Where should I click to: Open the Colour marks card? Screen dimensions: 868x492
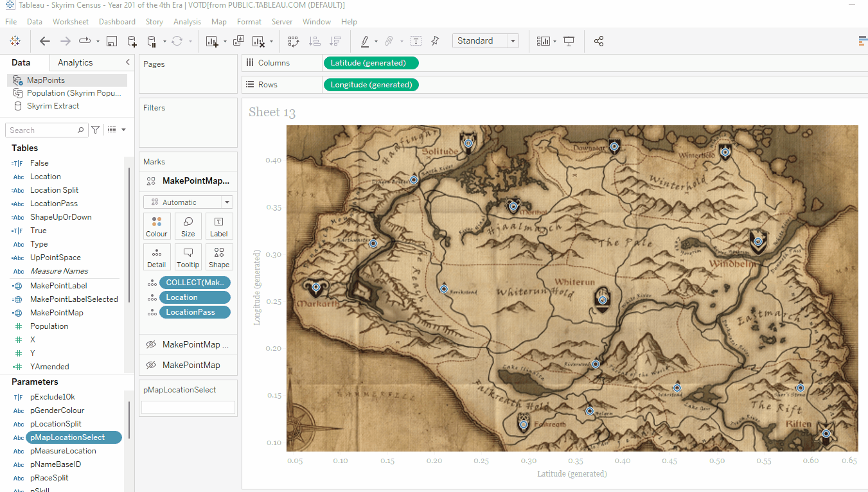(x=157, y=226)
